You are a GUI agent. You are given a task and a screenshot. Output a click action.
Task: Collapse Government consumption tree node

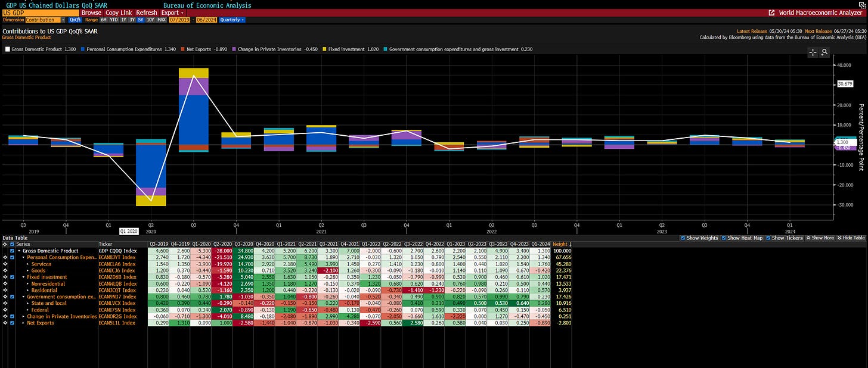(23, 297)
